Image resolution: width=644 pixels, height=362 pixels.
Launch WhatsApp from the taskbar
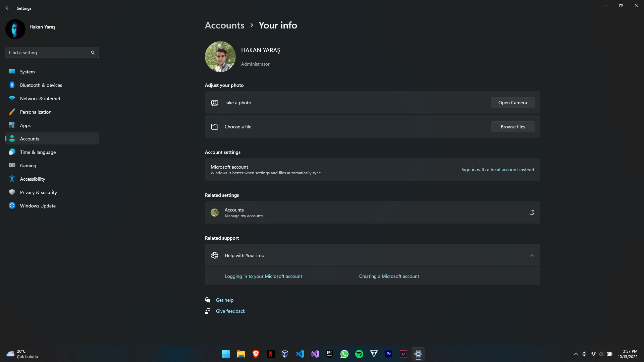[x=344, y=354]
